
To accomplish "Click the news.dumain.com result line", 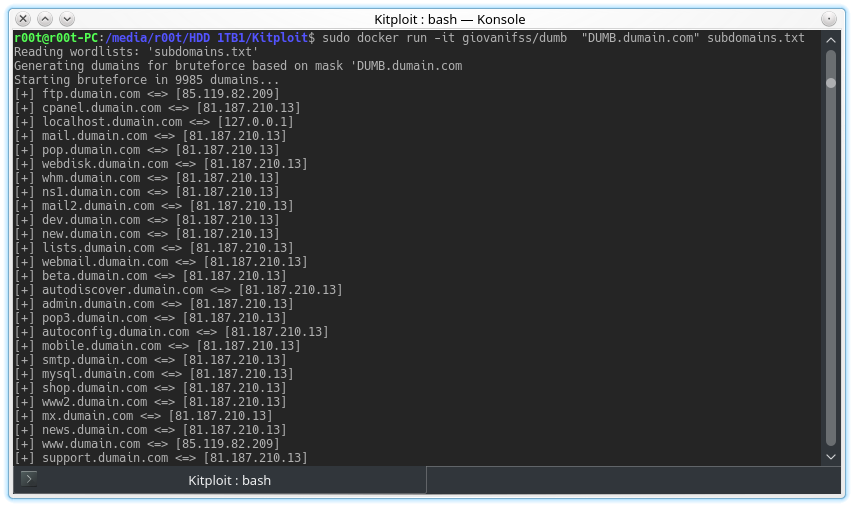I will click(x=150, y=430).
